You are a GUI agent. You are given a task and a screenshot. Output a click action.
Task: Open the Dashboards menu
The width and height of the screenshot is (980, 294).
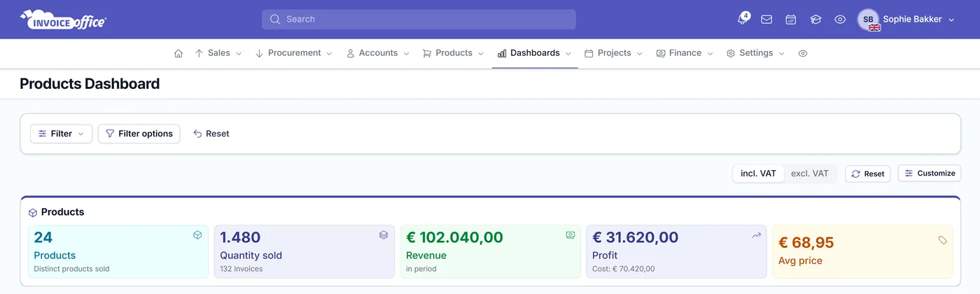[x=535, y=53]
